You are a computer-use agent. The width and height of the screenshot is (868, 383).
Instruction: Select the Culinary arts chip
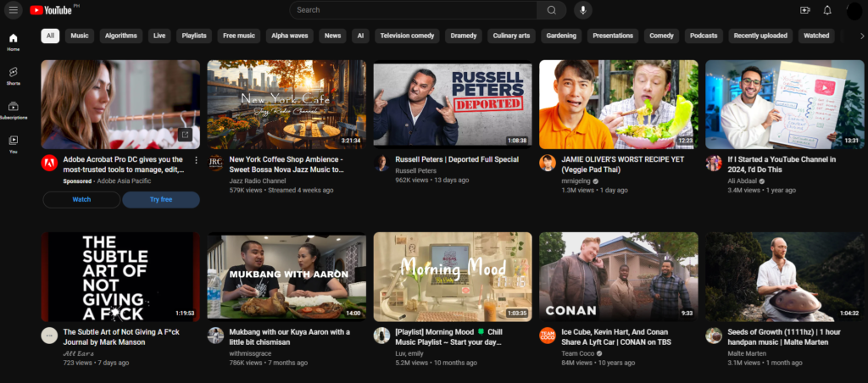(511, 36)
